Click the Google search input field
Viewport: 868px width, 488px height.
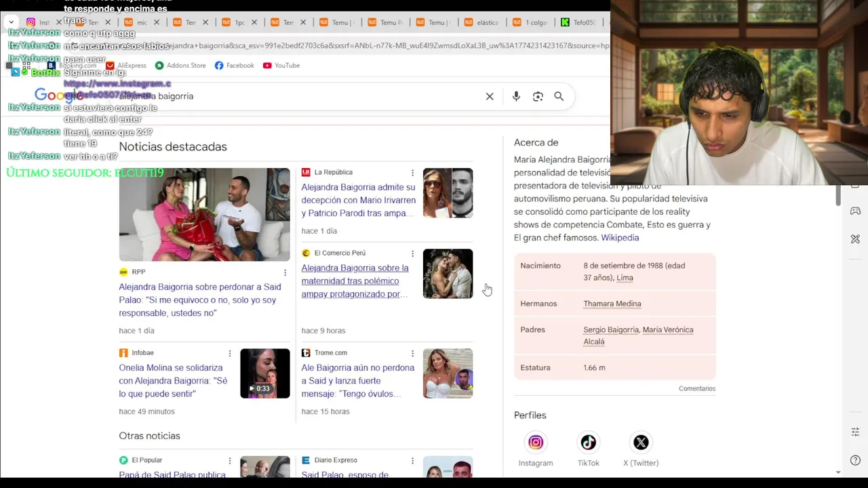[x=298, y=96]
